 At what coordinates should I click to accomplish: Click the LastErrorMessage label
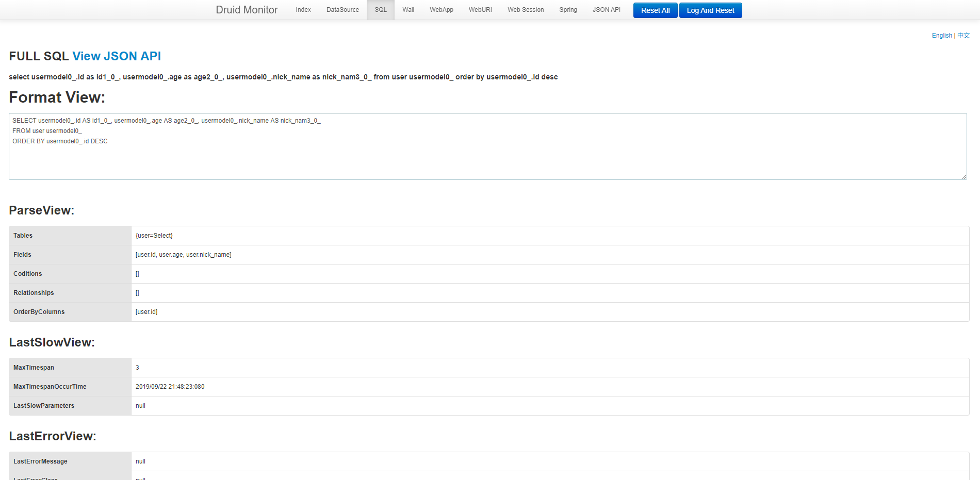pyautogui.click(x=40, y=461)
